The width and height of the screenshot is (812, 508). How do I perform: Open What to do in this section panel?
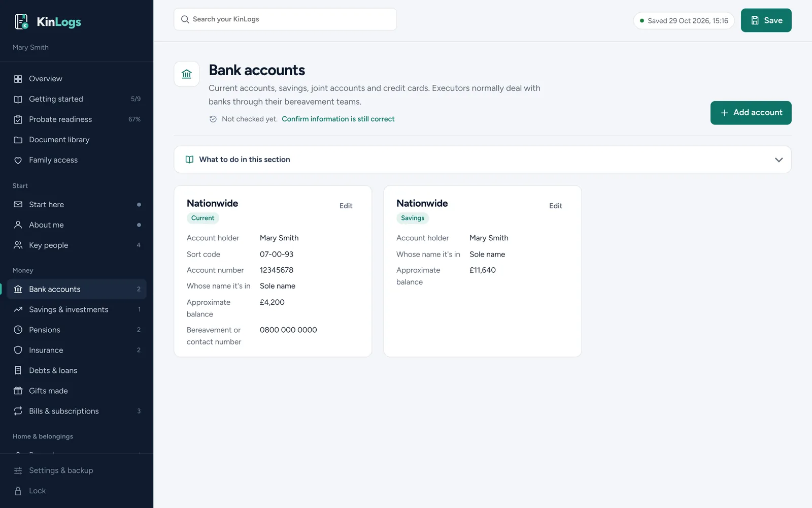pyautogui.click(x=483, y=160)
